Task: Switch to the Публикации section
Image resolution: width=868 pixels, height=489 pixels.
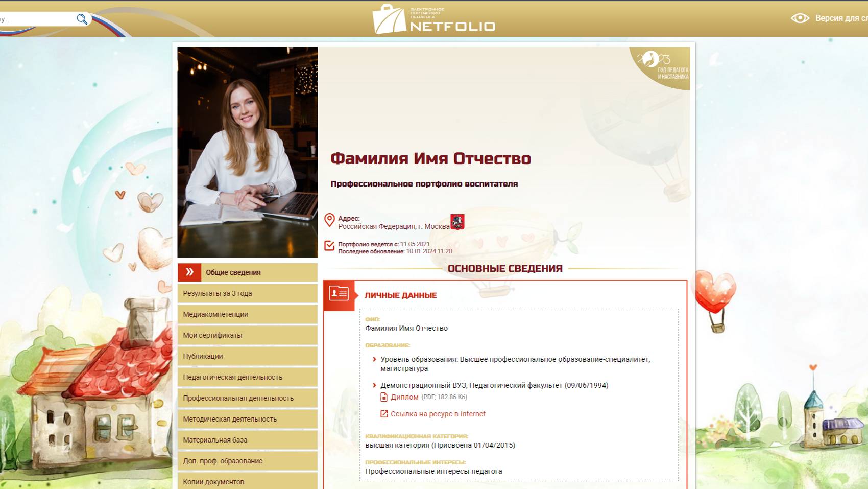Action: (x=203, y=356)
